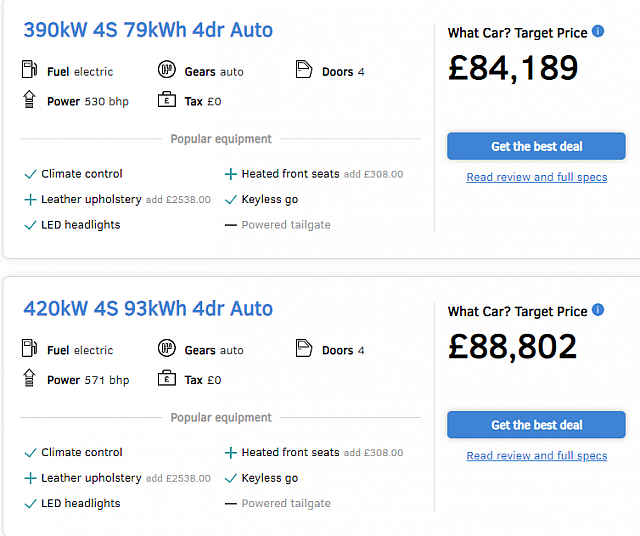The width and height of the screenshot is (640, 536).
Task: Click the plus icon for Heated front seats on the 390kW listing
Action: coord(231,174)
